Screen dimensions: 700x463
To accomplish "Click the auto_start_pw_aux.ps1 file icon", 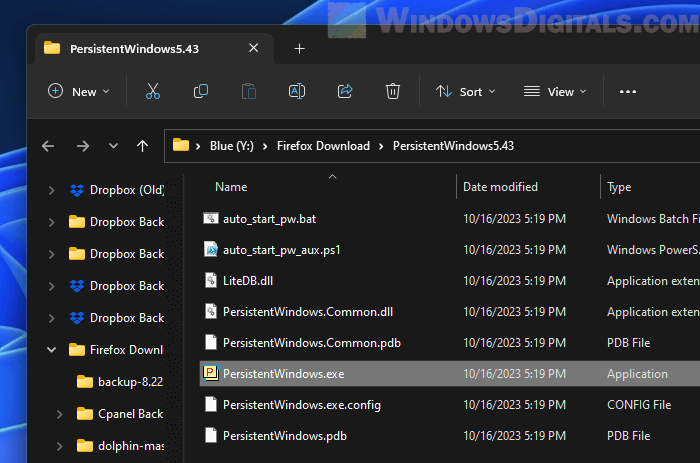I will 211,249.
